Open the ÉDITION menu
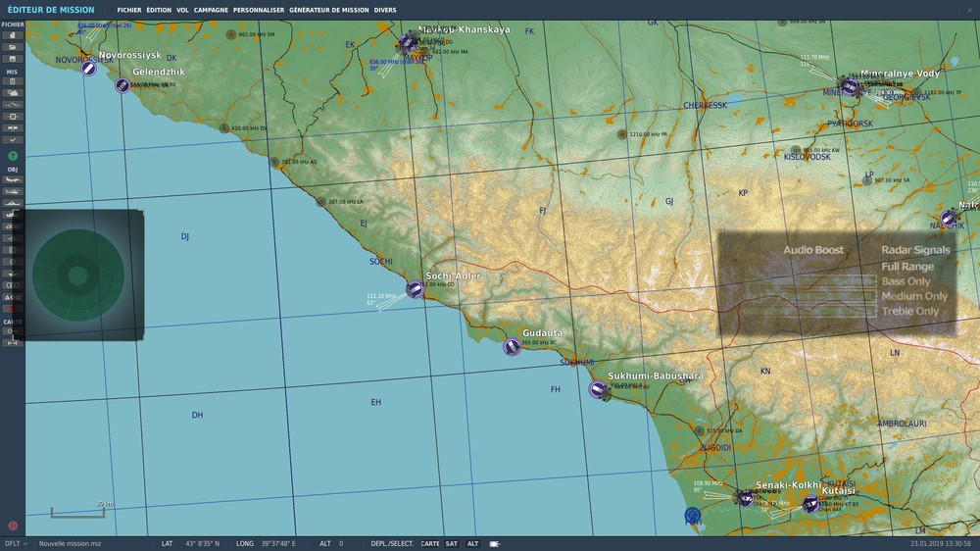 [159, 10]
